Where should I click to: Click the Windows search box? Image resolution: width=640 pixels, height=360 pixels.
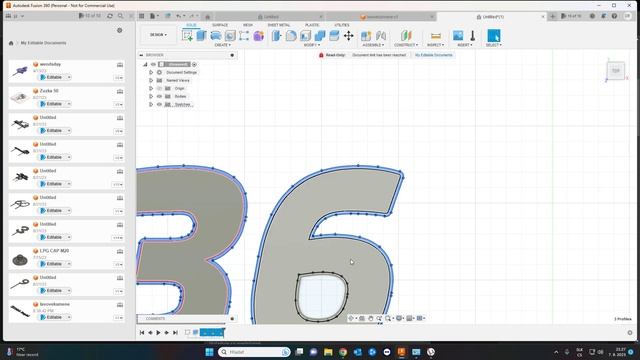click(x=254, y=352)
